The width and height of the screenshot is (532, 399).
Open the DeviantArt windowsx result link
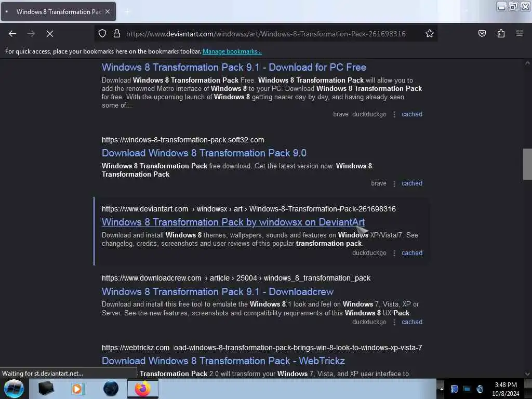tap(233, 222)
